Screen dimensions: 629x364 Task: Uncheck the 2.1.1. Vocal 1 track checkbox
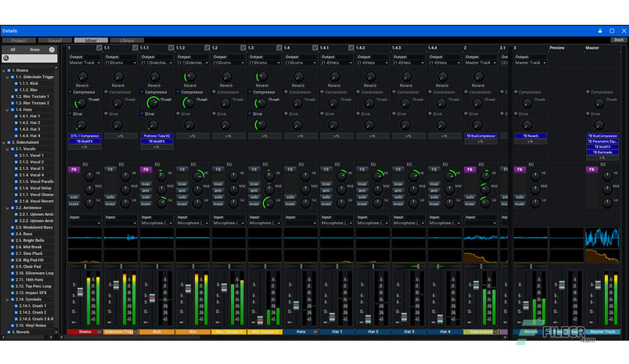pyautogui.click(x=16, y=156)
